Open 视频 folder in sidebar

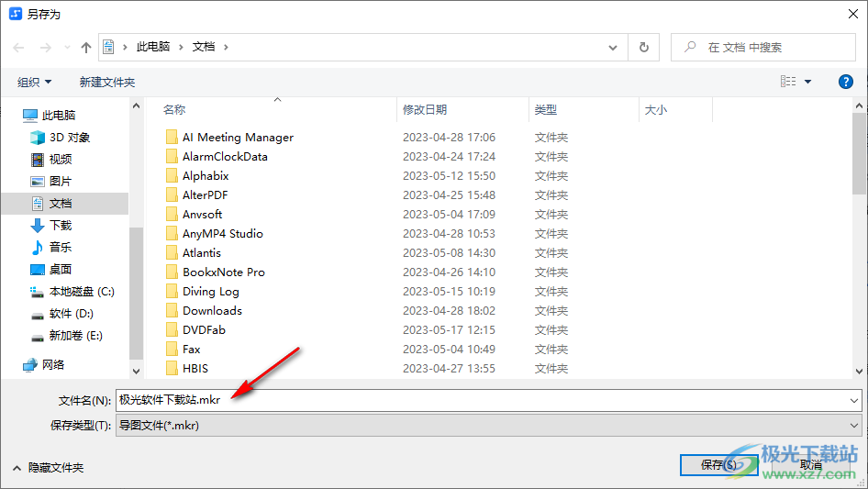[61, 160]
